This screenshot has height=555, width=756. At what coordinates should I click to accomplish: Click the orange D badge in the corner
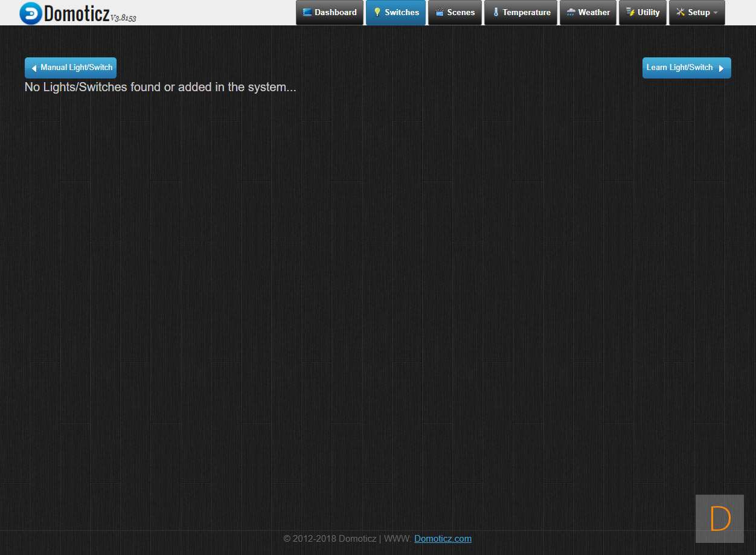pyautogui.click(x=720, y=519)
